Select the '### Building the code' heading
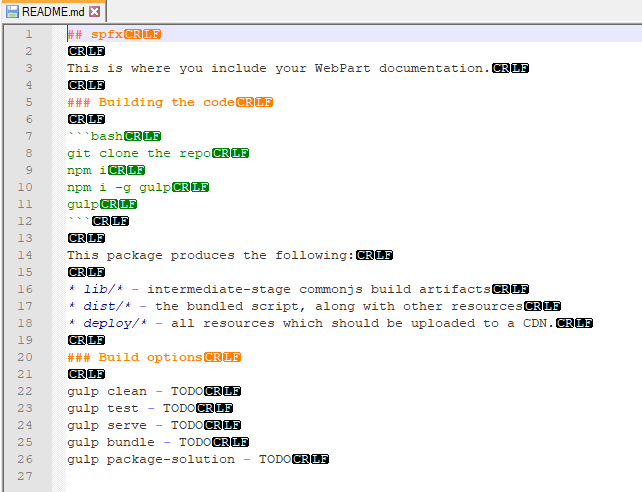This screenshot has height=492, width=642. coord(151,102)
